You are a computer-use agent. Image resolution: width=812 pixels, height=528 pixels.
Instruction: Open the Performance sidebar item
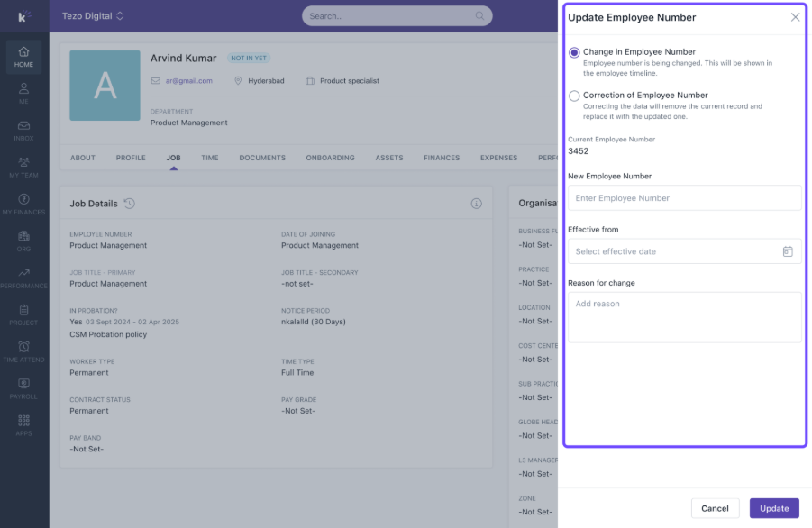click(x=23, y=278)
